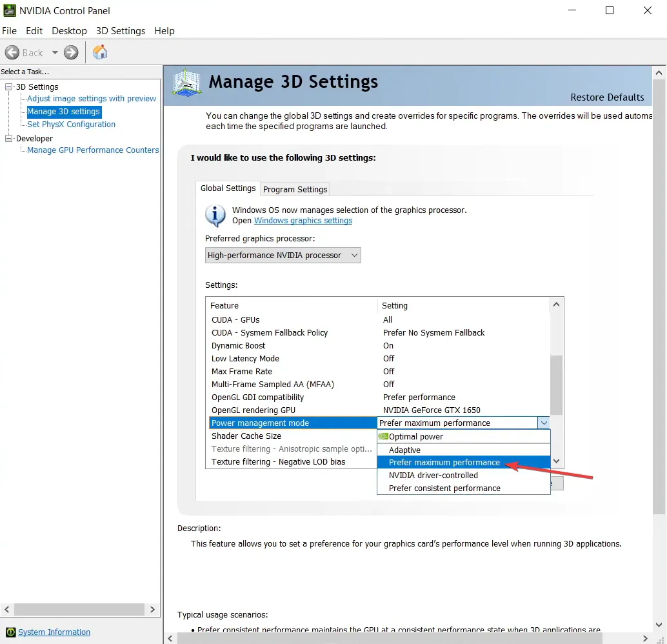Select Power management mode row
667x644 pixels.
click(x=293, y=423)
